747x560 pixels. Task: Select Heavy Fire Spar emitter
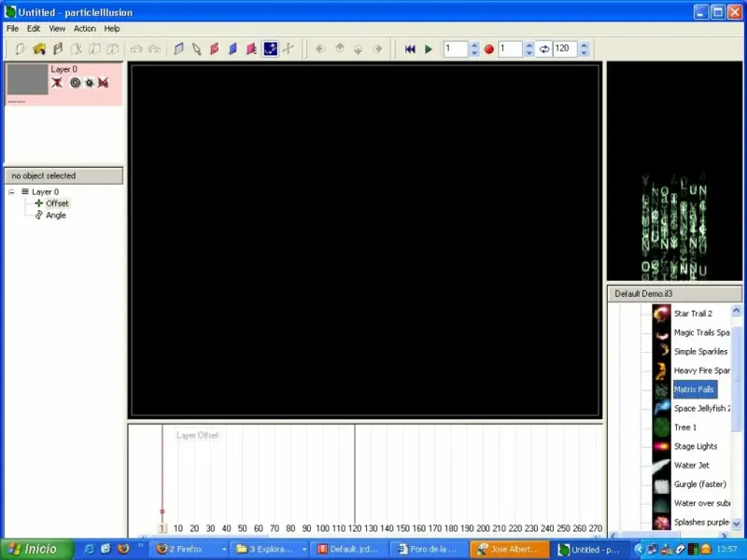(x=701, y=371)
